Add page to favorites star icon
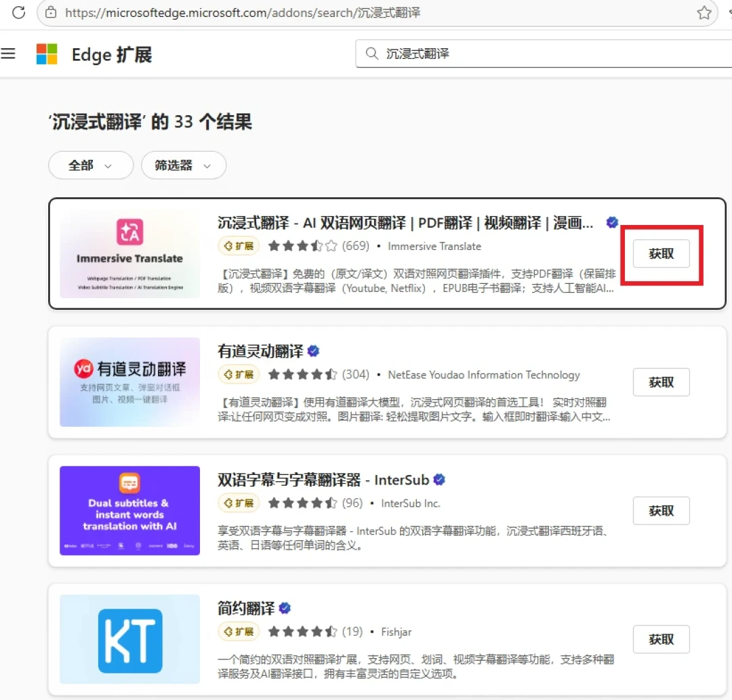The width and height of the screenshot is (732, 700). (704, 13)
